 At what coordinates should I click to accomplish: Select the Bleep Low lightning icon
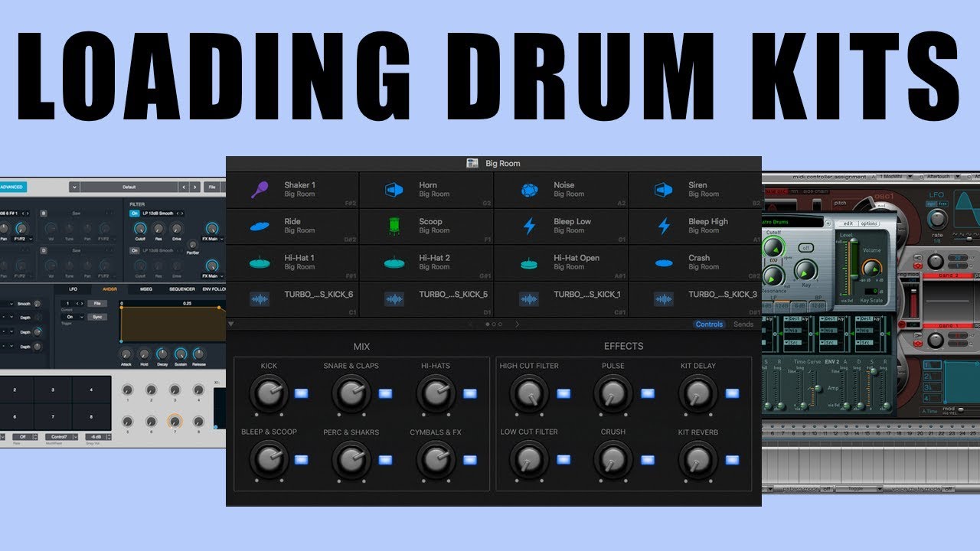[529, 227]
